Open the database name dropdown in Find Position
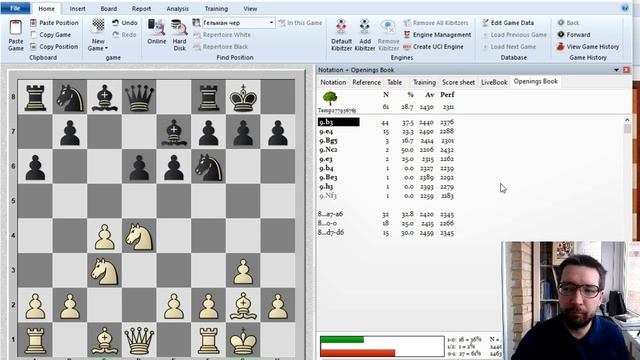Image resolution: width=640 pixels, height=360 pixels. coord(271,23)
